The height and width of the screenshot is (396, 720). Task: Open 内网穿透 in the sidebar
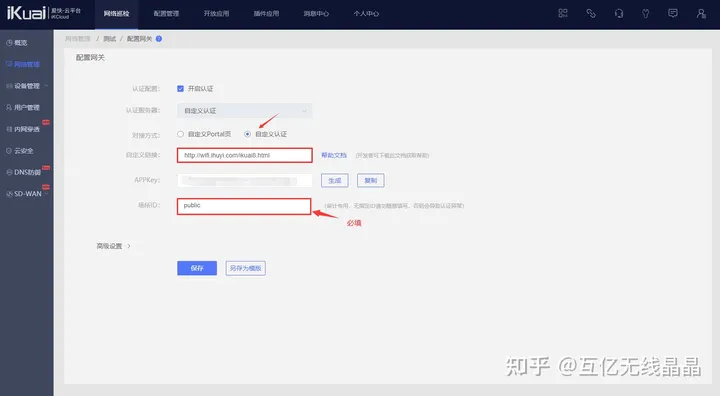[x=27, y=129]
